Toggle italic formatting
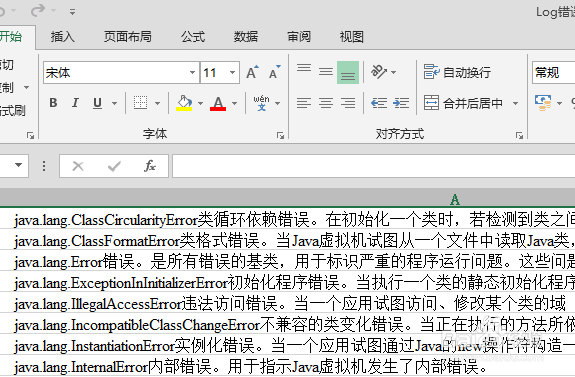This screenshot has height=377, width=575. click(75, 103)
